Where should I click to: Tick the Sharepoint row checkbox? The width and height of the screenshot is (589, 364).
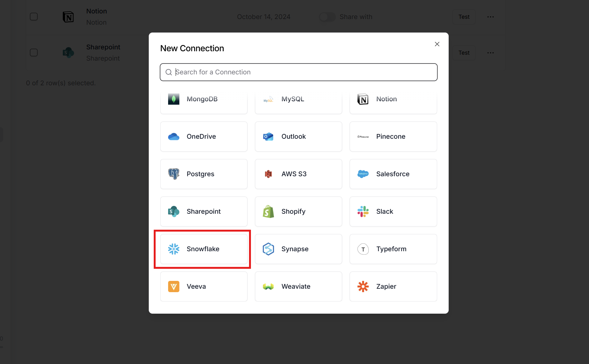point(34,52)
